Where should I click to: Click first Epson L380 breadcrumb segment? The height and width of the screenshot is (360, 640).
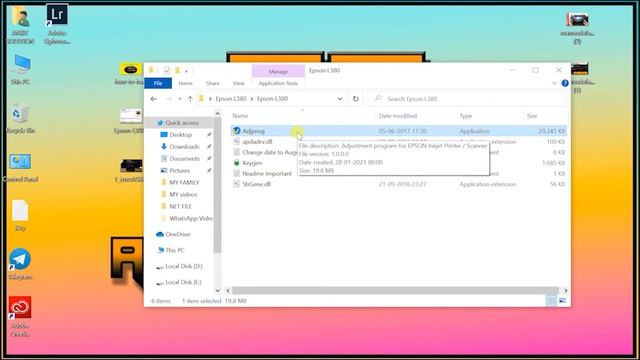(231, 99)
